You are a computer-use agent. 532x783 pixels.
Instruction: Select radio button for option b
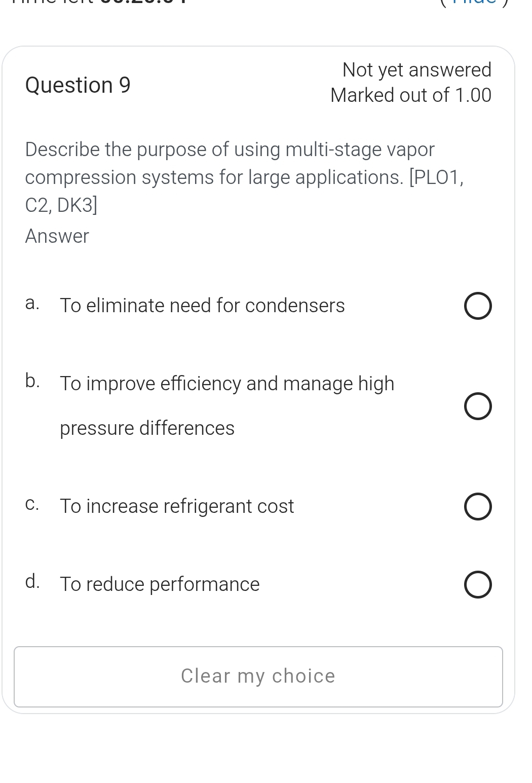pyautogui.click(x=477, y=405)
